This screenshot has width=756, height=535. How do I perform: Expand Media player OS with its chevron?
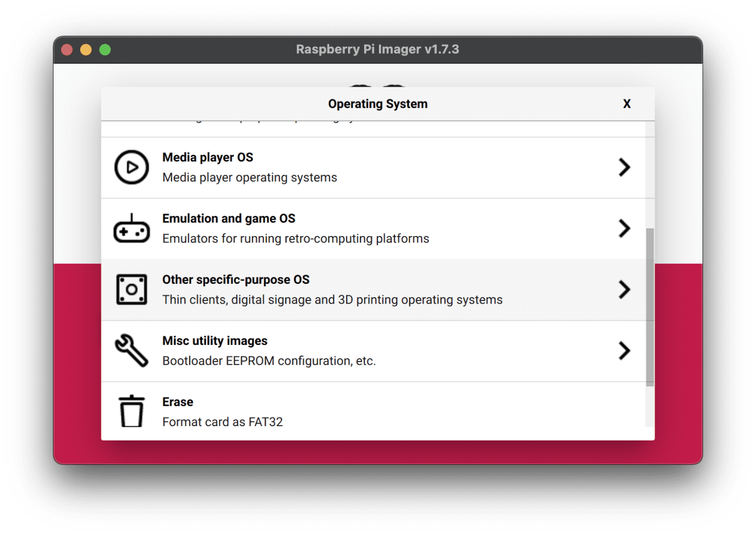coord(624,167)
